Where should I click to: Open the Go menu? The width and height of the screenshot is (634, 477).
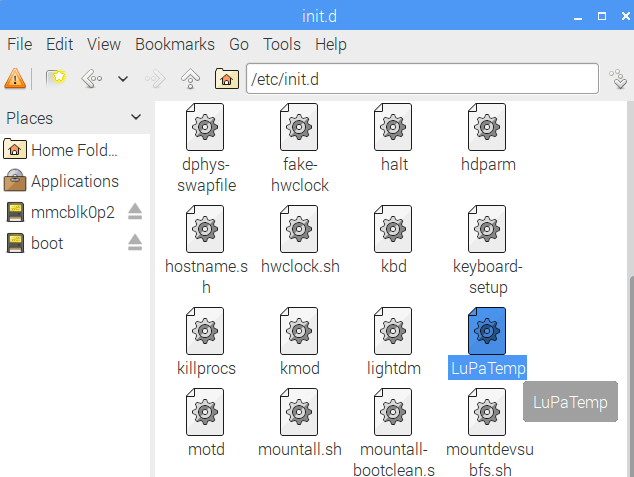coord(239,44)
